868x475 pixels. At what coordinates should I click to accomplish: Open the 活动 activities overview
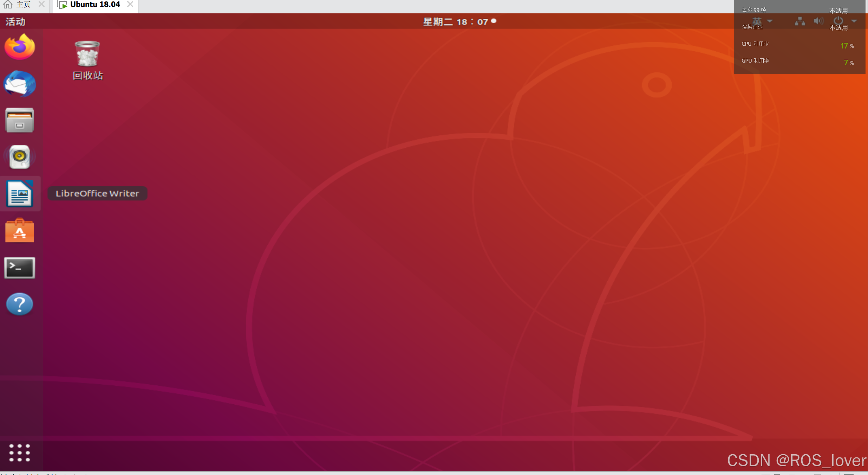point(15,22)
